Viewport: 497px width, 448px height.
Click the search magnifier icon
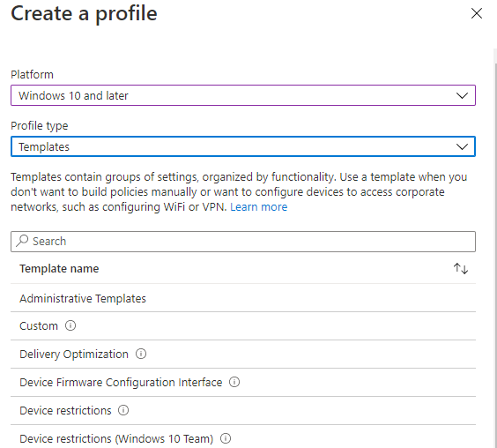(x=22, y=241)
